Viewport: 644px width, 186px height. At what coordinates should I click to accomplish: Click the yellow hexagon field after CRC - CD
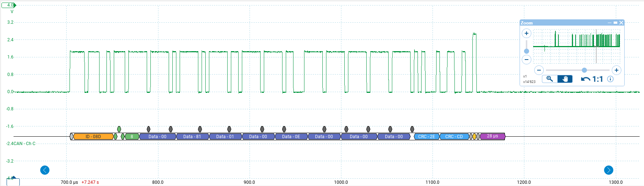tap(474, 137)
